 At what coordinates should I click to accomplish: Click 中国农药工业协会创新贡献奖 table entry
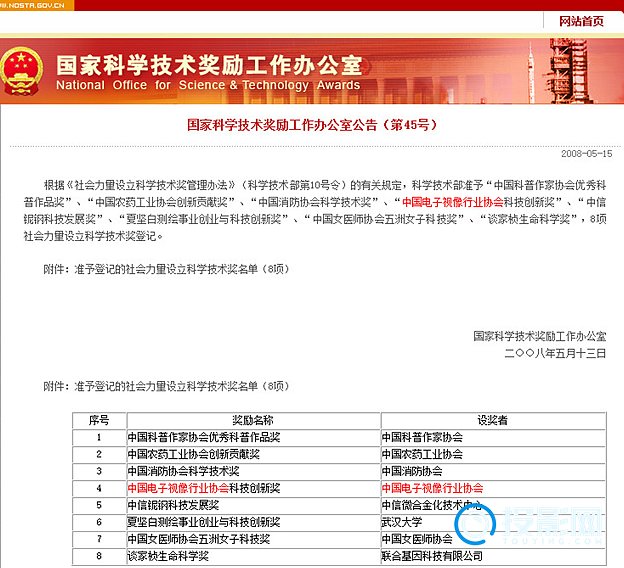coord(193,454)
